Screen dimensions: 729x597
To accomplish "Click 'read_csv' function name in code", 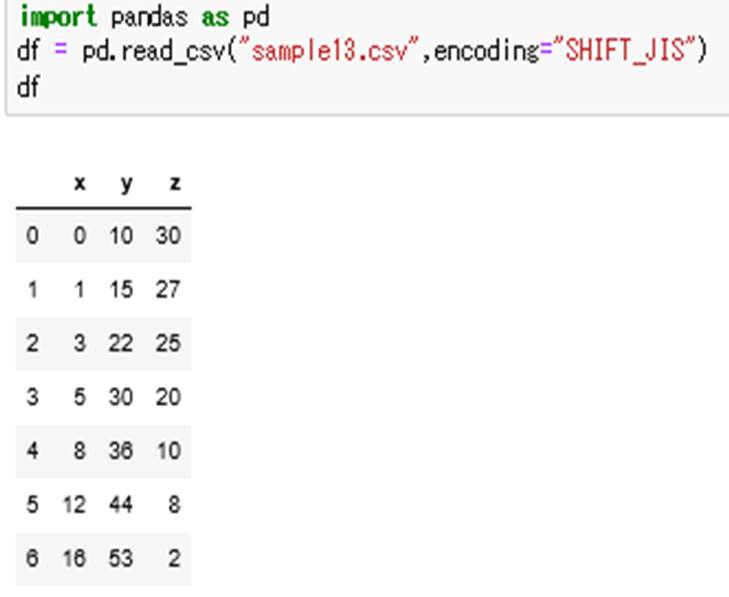I will [173, 51].
